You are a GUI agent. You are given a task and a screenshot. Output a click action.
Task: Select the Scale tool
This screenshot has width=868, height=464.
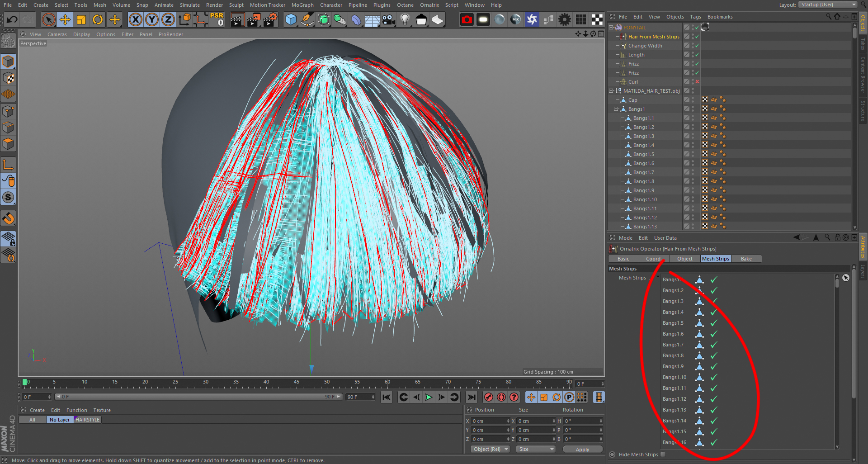tap(81, 19)
